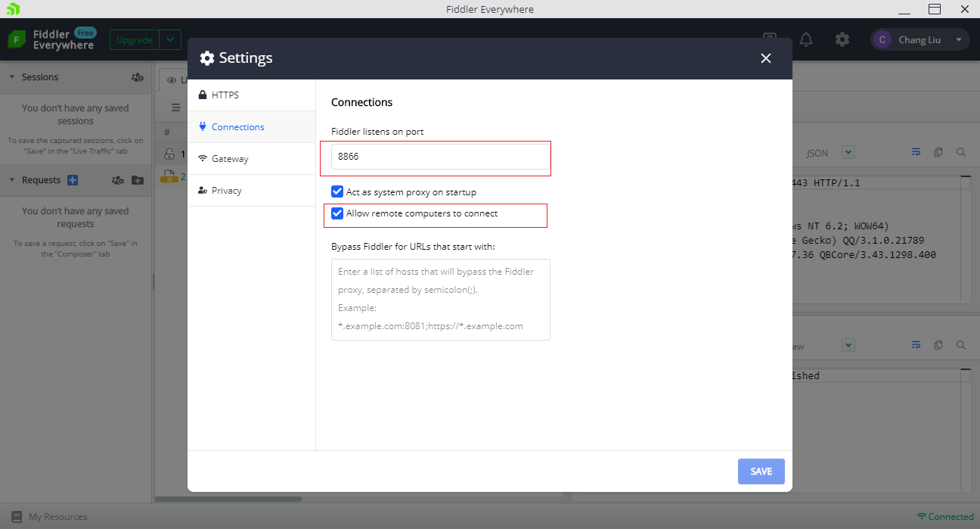This screenshot has width=980, height=529.
Task: Copy the request inspector content
Action: tap(938, 152)
